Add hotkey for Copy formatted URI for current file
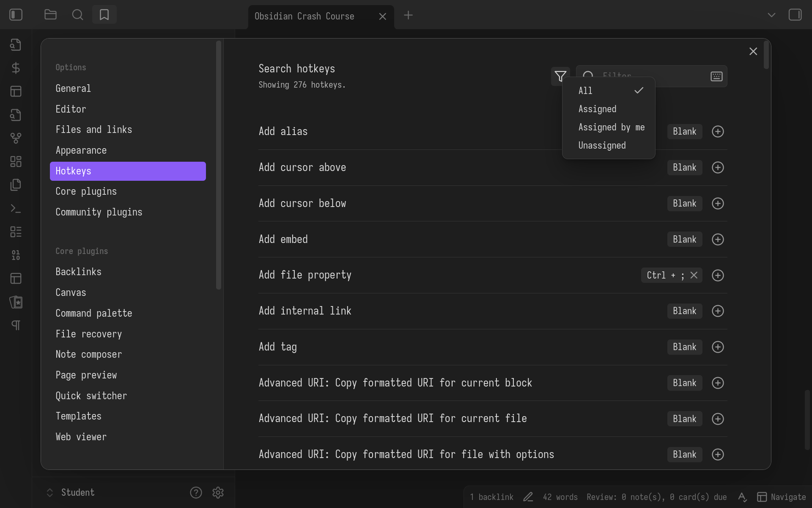 [718, 419]
